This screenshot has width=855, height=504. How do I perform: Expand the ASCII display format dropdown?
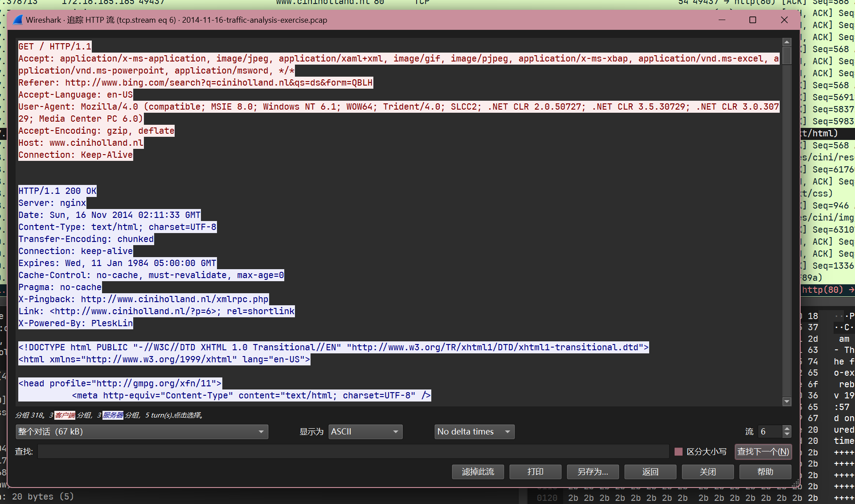[x=365, y=432]
